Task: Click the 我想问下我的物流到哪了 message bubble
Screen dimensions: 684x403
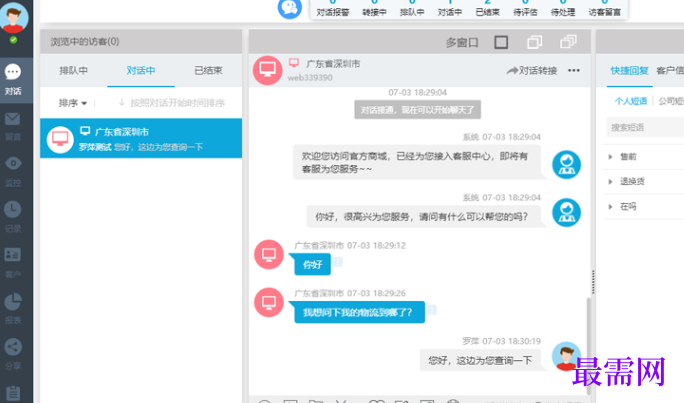Action: tap(359, 312)
